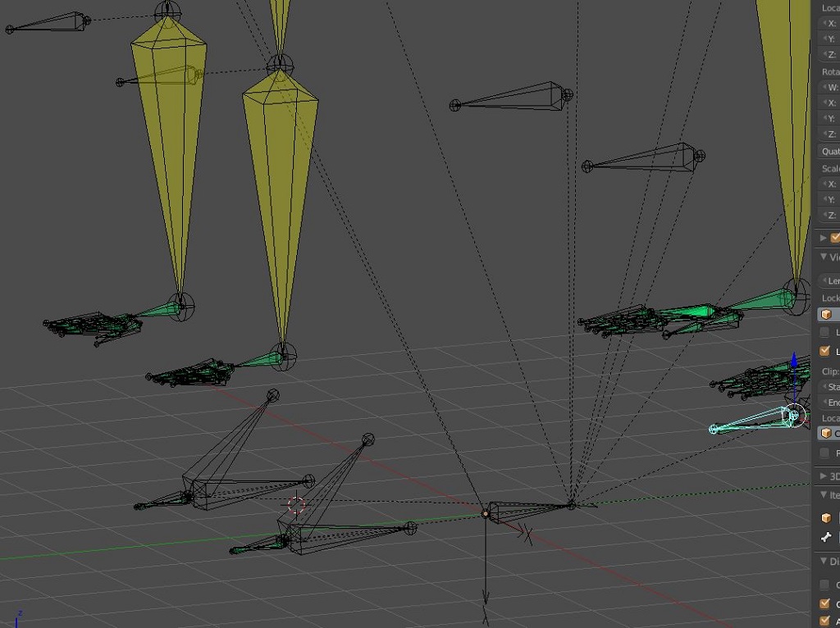Click the Location Z value field
840x628 pixels.
point(829,55)
